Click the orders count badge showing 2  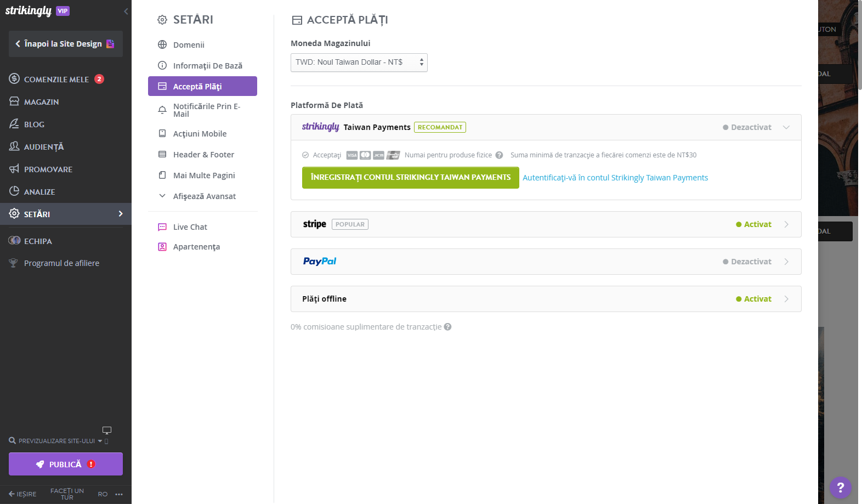tap(99, 79)
